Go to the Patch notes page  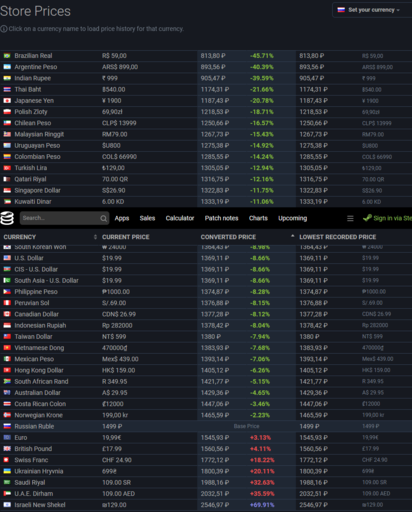(x=221, y=218)
